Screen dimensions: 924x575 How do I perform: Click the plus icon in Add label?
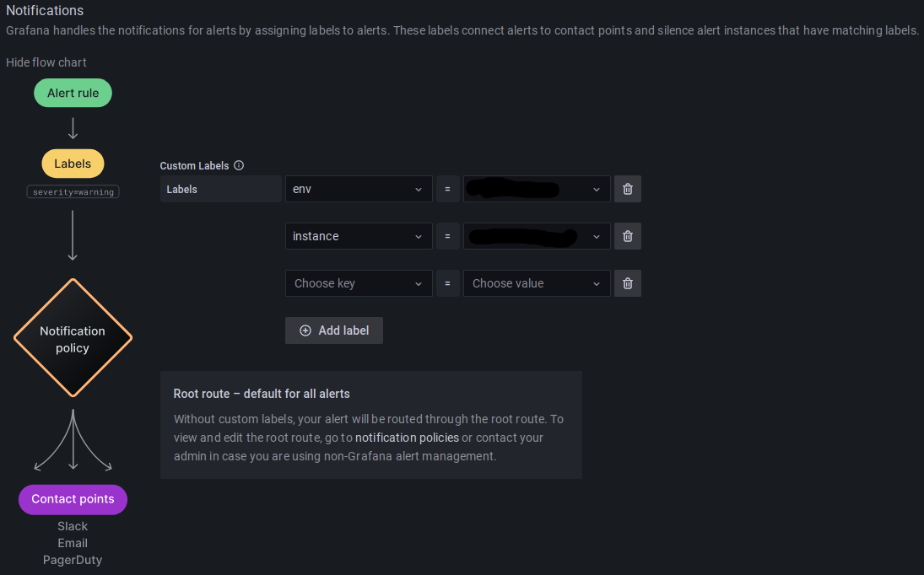click(305, 330)
